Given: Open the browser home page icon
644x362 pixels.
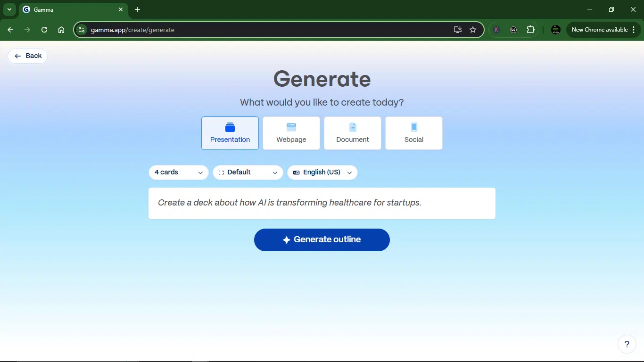Looking at the screenshot, I should tap(61, 30).
